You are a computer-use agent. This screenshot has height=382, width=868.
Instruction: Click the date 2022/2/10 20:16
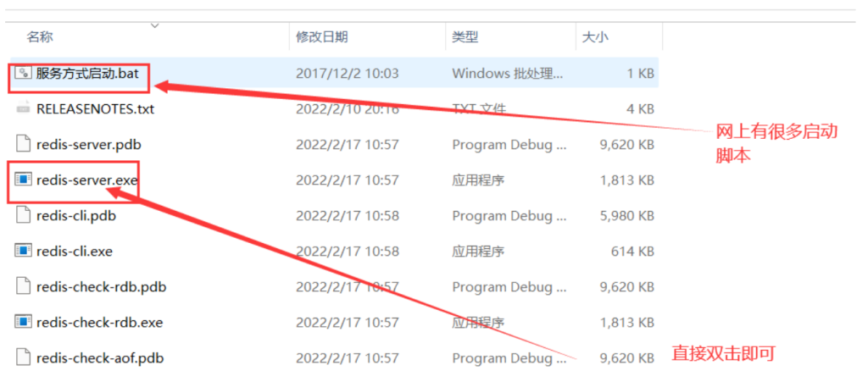point(347,109)
